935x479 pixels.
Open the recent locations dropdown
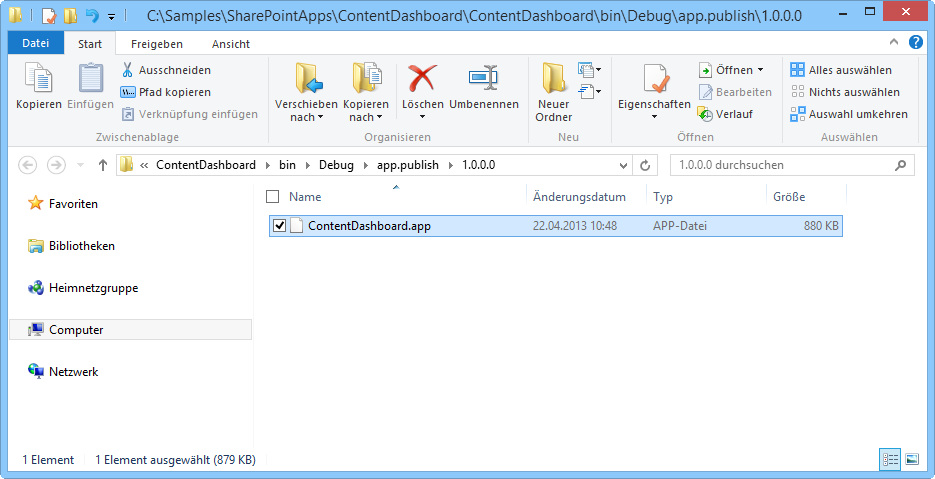click(x=81, y=165)
